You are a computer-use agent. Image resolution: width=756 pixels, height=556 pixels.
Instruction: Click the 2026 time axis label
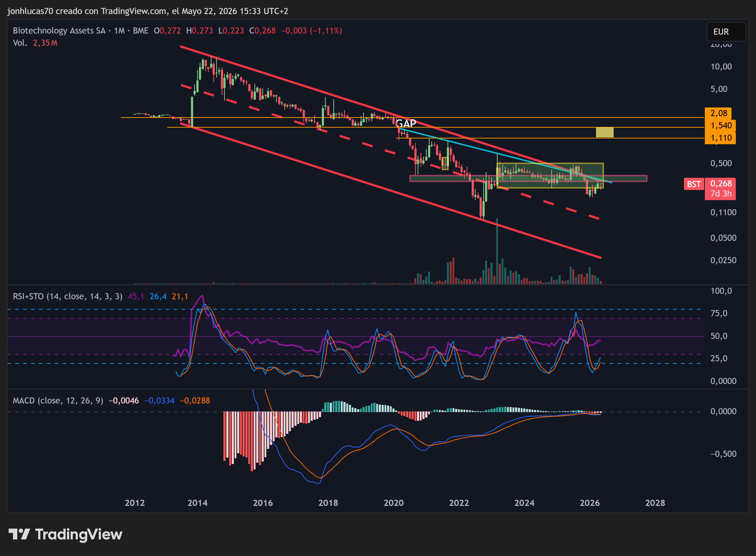click(590, 503)
